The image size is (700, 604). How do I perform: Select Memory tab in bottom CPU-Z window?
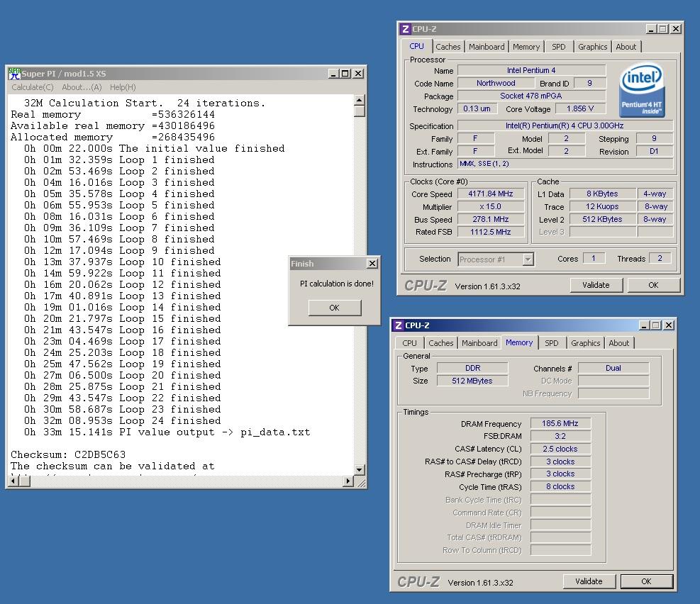pos(519,342)
